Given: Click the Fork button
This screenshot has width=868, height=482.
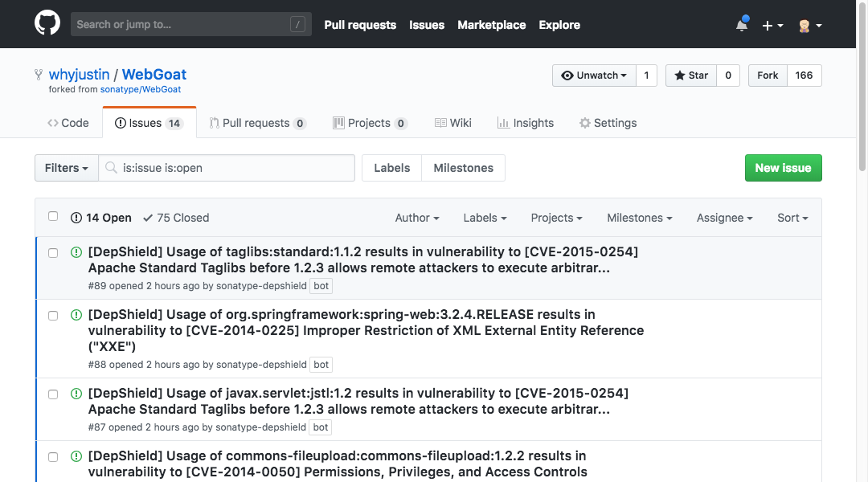Looking at the screenshot, I should pos(768,76).
